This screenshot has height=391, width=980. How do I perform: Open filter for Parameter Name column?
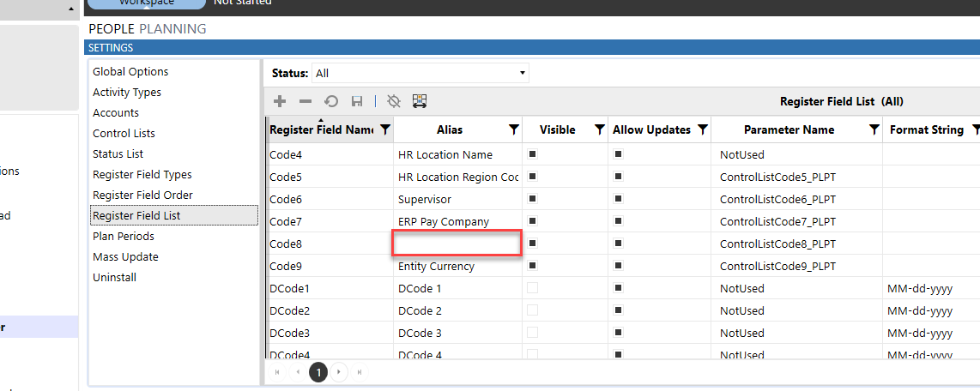coord(874,130)
